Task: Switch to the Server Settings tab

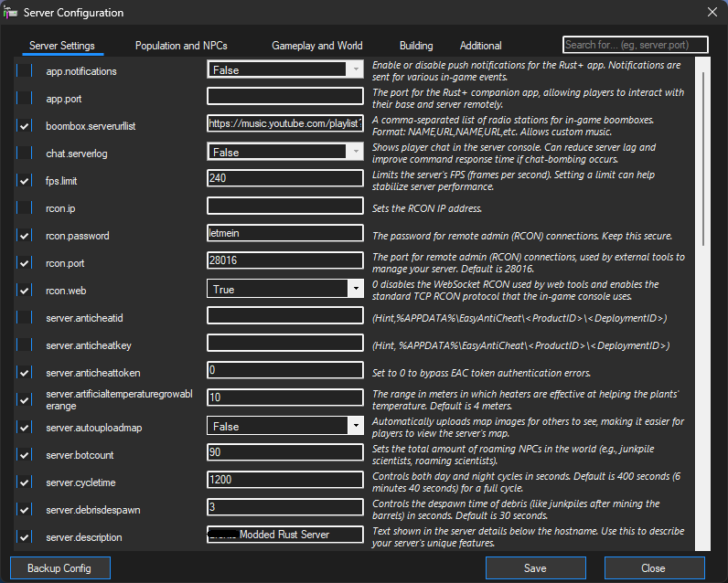Action: tap(62, 46)
